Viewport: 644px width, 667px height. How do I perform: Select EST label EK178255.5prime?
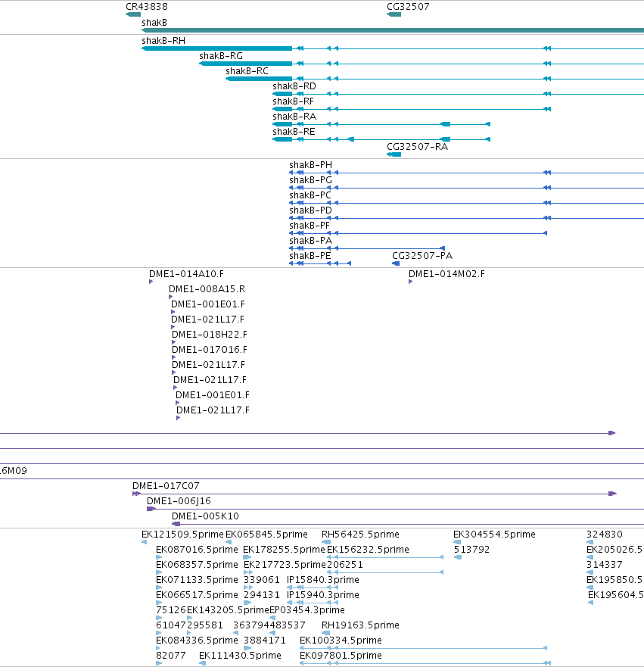(284, 550)
